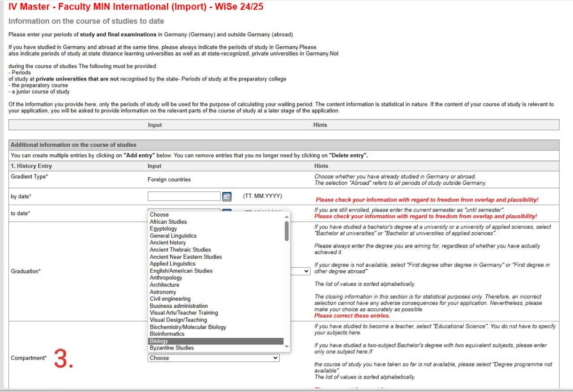The height and width of the screenshot is (392, 573).
Task: Select "African Studies" from the list
Action: coord(168,222)
